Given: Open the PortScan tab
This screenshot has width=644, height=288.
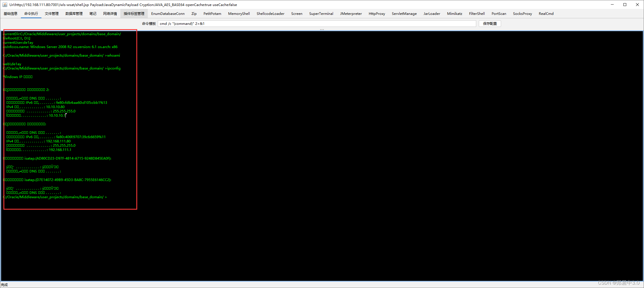Looking at the screenshot, I should pyautogui.click(x=499, y=14).
